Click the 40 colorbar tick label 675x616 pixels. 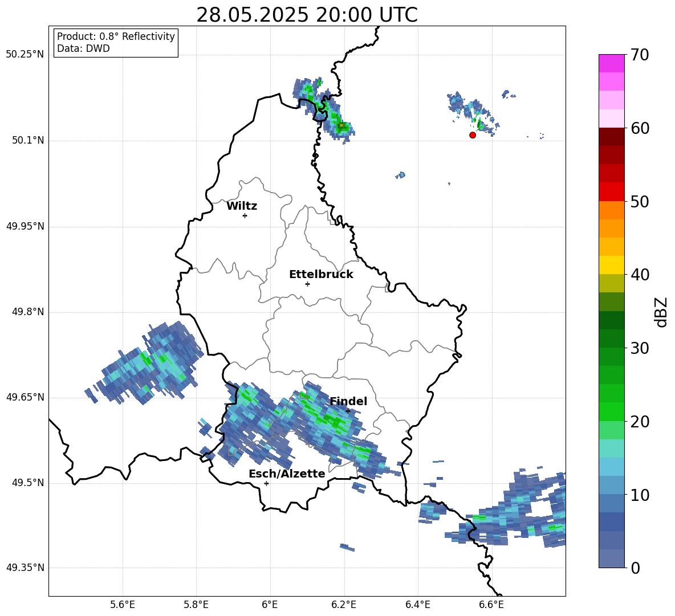[x=640, y=275]
